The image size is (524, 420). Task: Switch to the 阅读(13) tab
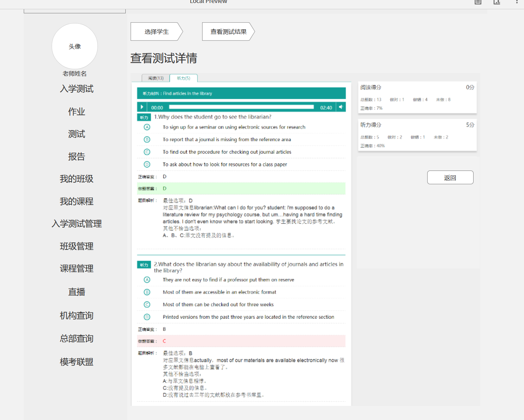click(156, 78)
